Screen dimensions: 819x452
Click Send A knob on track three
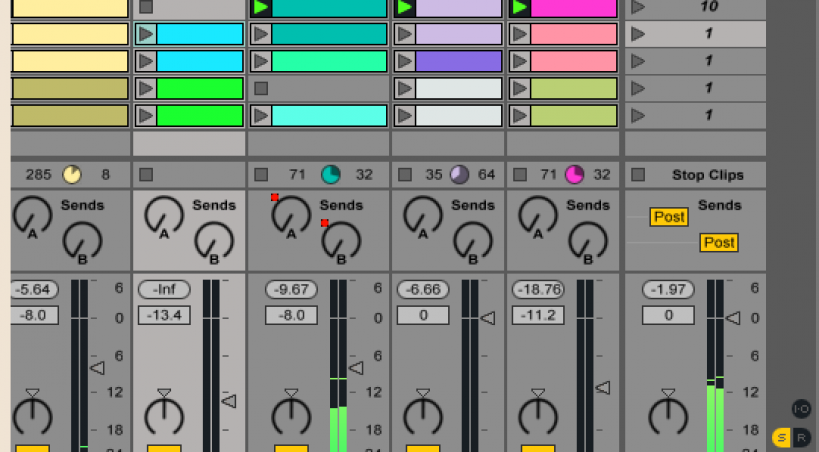point(291,215)
